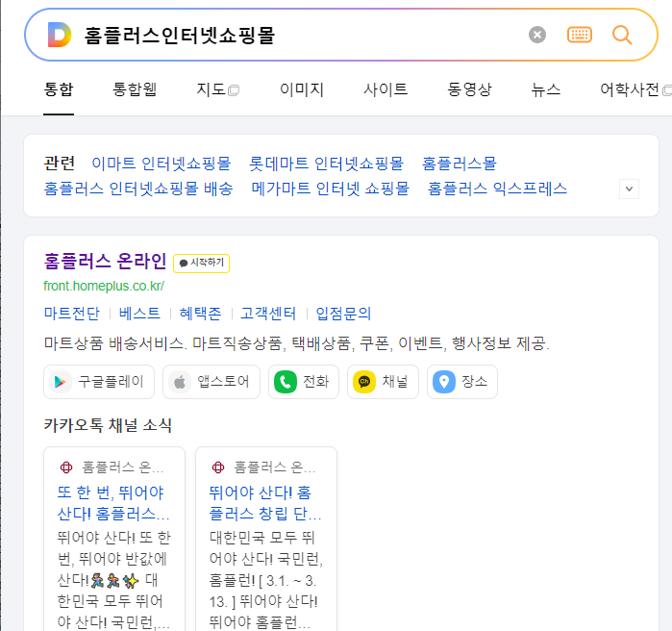Click related search 홈플러스몰
This screenshot has height=631, width=672.
point(459,164)
